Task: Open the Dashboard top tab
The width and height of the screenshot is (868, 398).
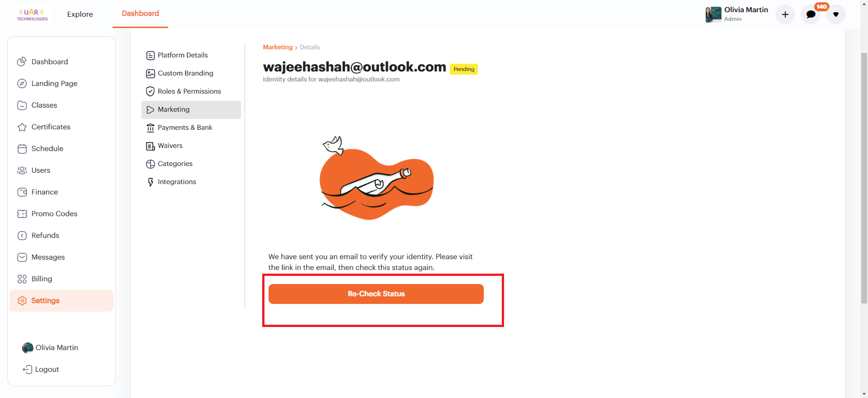Action: 140,14
